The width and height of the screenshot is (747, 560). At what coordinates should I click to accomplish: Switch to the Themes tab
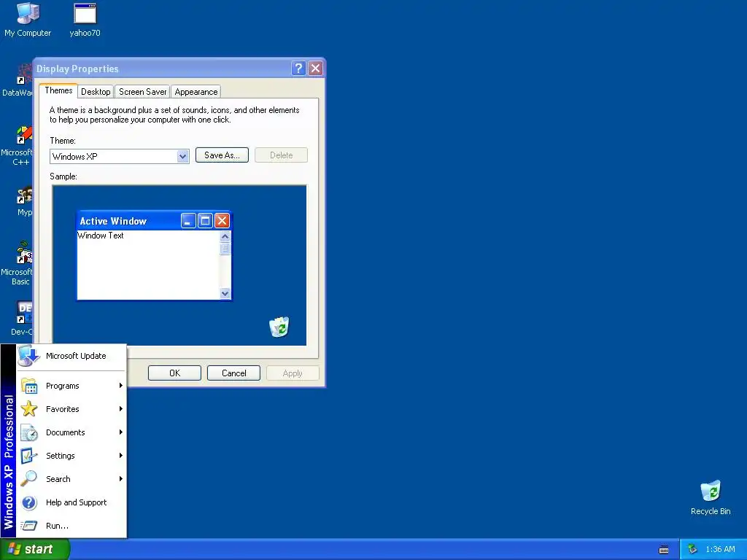(58, 90)
